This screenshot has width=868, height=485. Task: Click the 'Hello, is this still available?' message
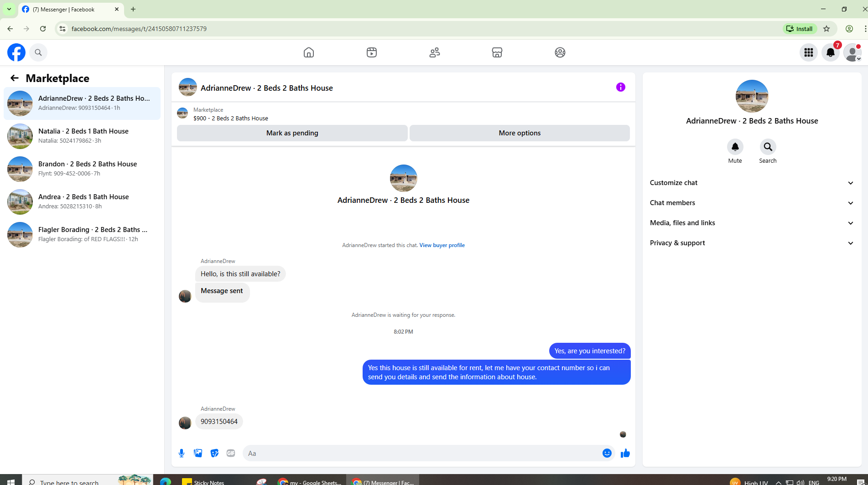[x=240, y=274]
